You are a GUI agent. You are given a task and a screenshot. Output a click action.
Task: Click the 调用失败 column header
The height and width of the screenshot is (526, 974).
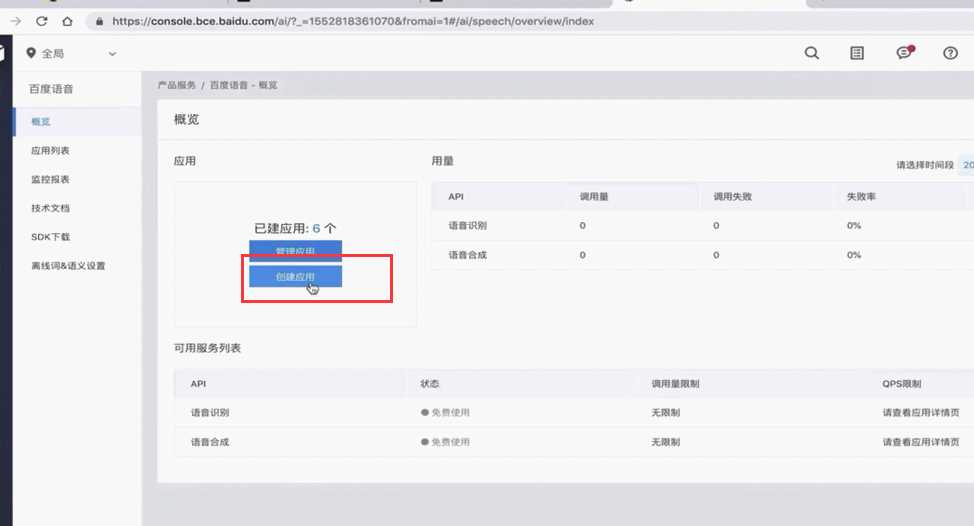coord(732,196)
